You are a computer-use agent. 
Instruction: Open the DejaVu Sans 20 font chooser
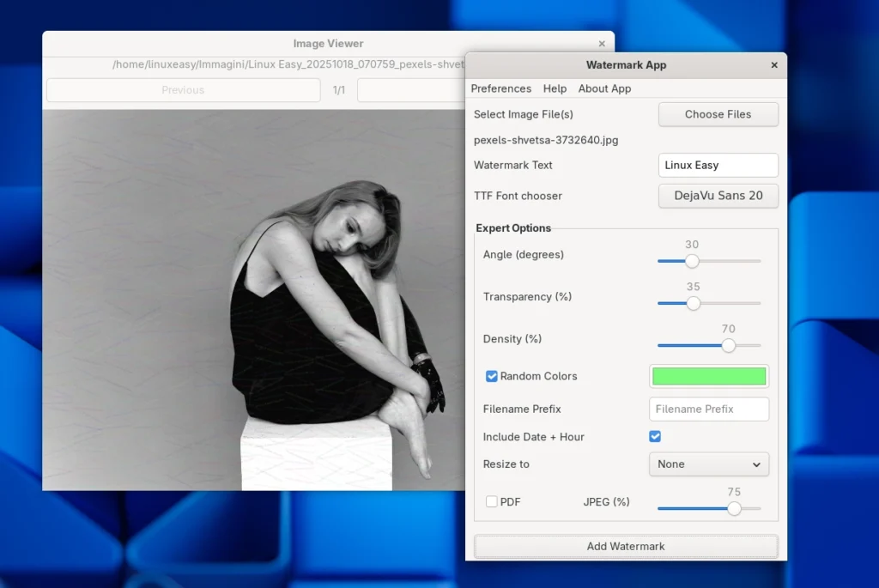(718, 196)
